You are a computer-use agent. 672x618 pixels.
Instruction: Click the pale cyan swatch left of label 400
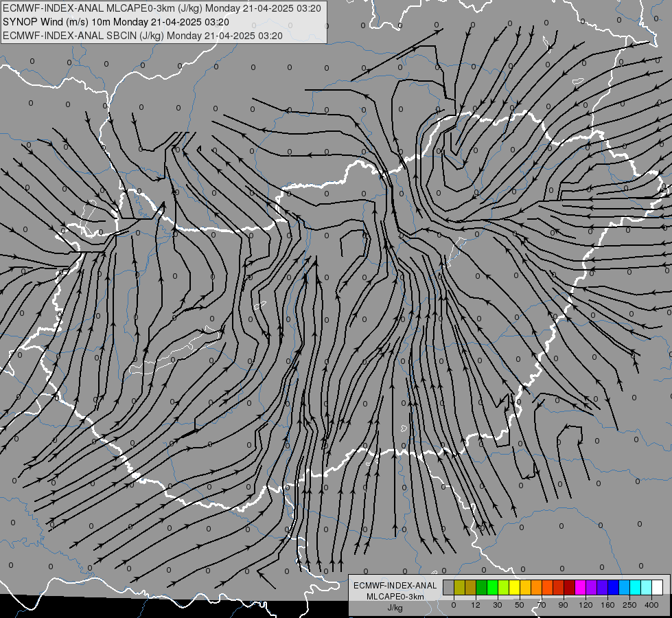coord(647,587)
